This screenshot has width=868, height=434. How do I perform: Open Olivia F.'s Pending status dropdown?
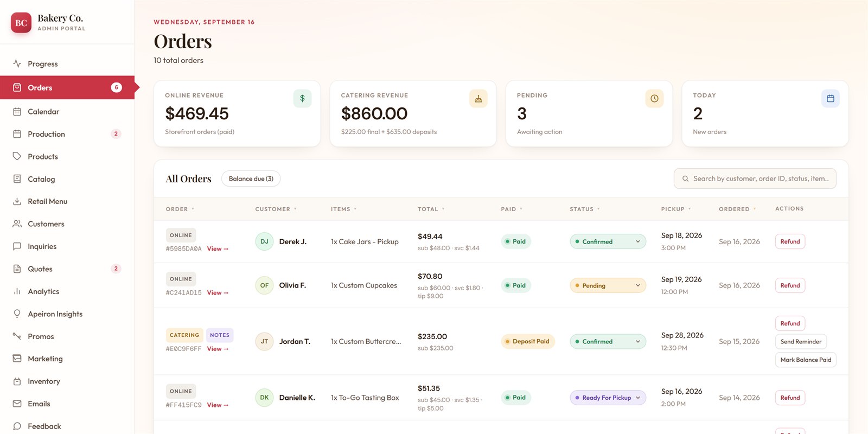608,285
